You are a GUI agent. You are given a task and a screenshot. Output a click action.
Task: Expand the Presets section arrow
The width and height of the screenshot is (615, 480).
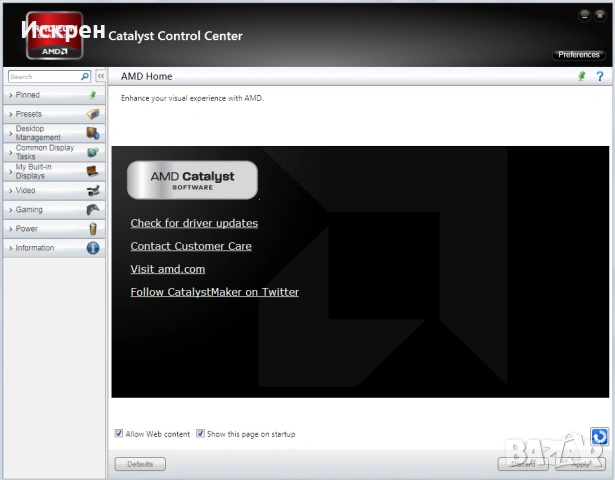[11, 114]
